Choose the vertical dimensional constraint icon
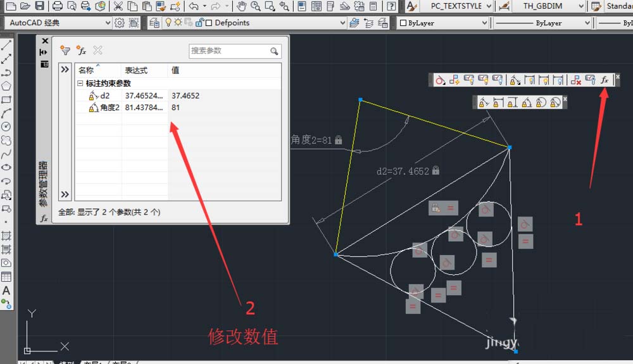 pos(512,103)
